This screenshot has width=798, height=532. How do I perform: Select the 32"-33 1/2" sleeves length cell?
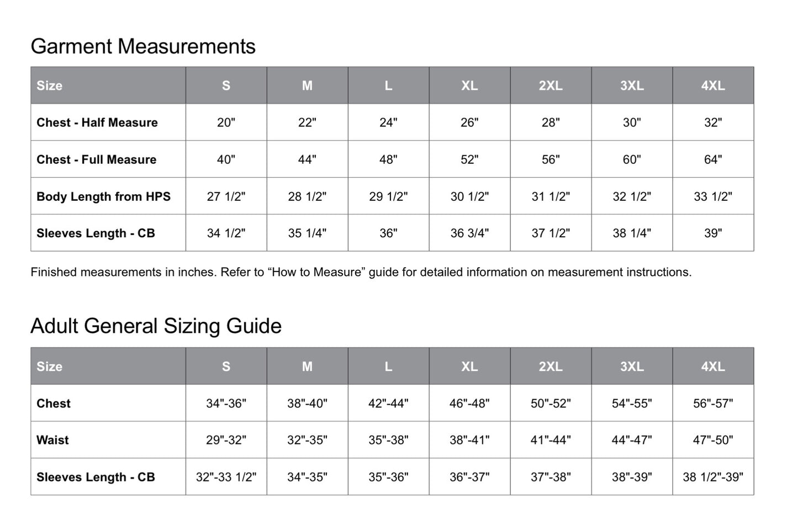(x=226, y=477)
